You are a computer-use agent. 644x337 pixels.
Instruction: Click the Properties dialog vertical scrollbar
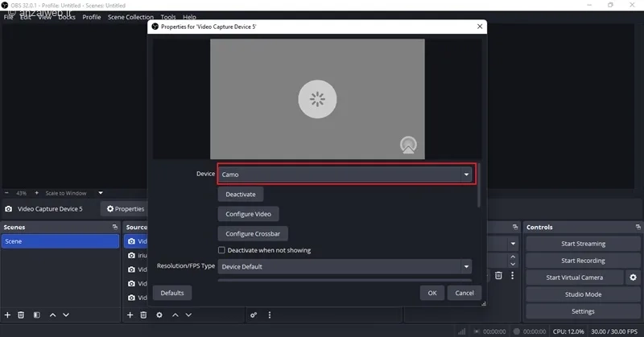pos(478,186)
